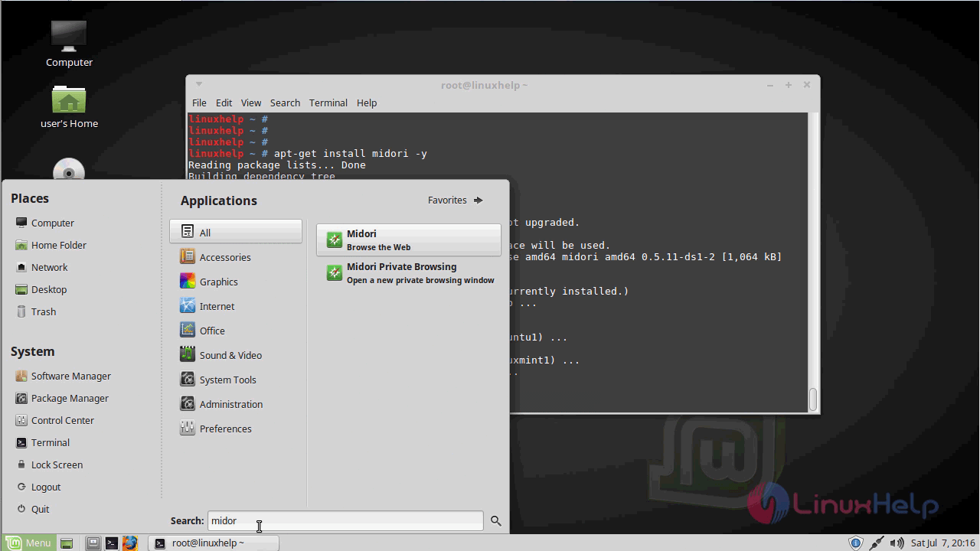Click 'apt-get install midori -y' command text

351,154
